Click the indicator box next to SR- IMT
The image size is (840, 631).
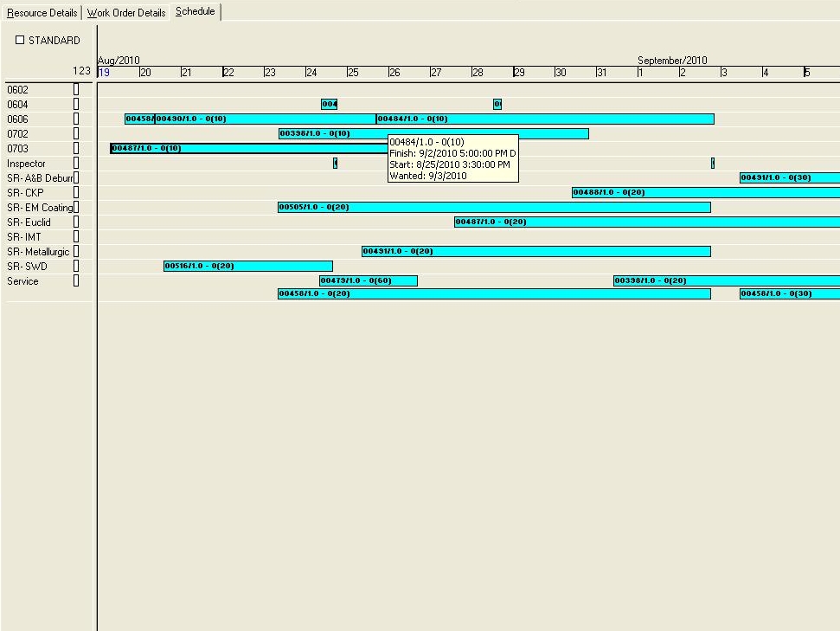[x=76, y=237]
